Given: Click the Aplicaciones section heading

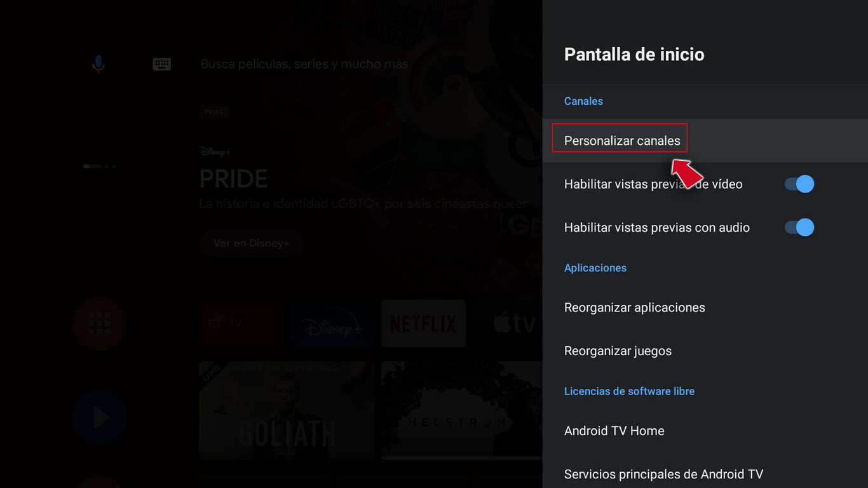Looking at the screenshot, I should (x=595, y=268).
